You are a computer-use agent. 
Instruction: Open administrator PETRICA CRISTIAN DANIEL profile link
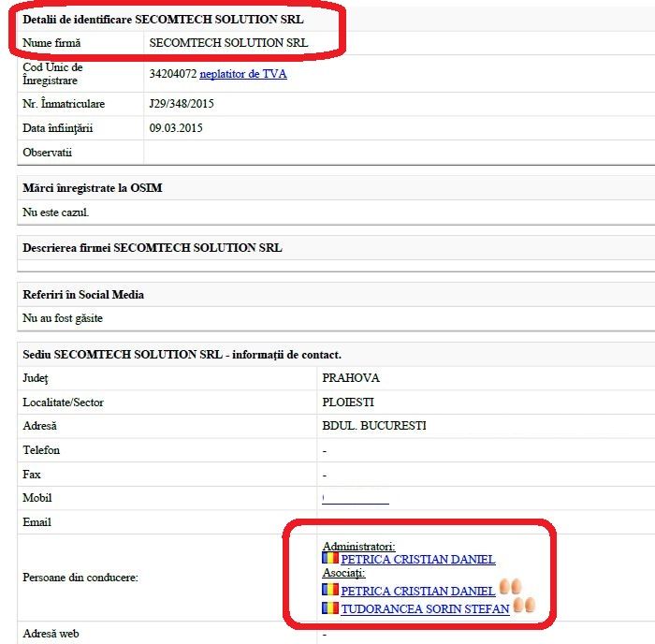(417, 561)
